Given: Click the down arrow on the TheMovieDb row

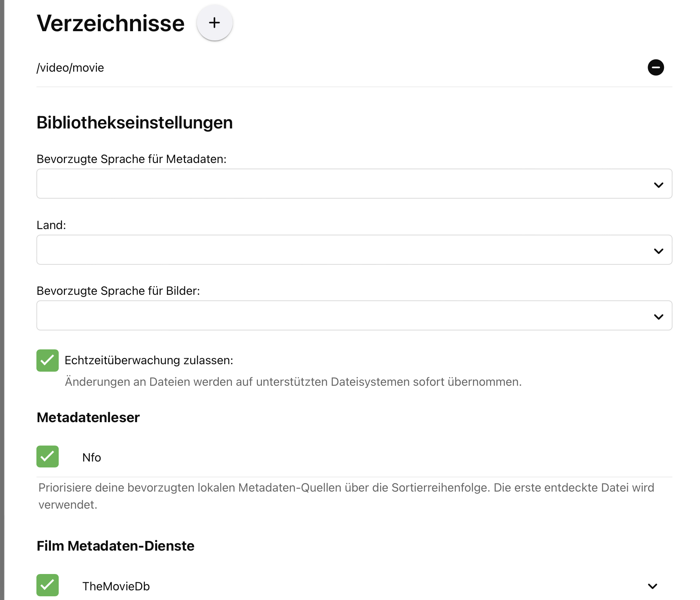Looking at the screenshot, I should click(652, 586).
